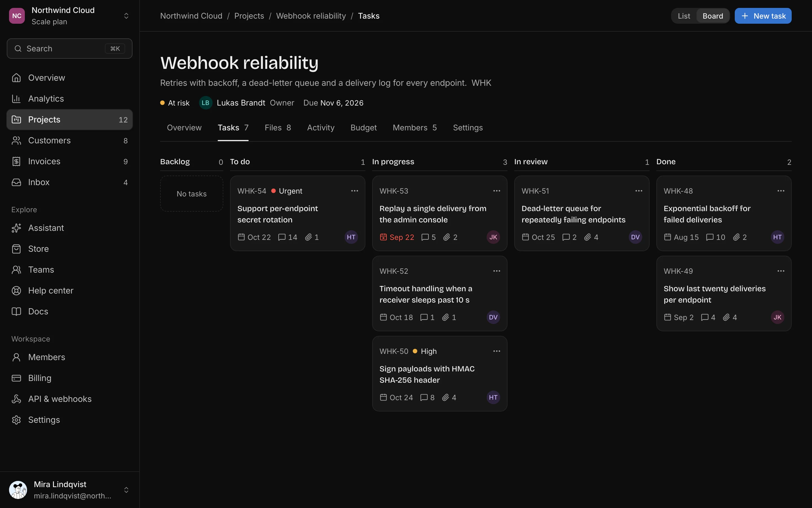812x508 pixels.
Task: Open more options on WHK-51 card
Action: tap(639, 191)
